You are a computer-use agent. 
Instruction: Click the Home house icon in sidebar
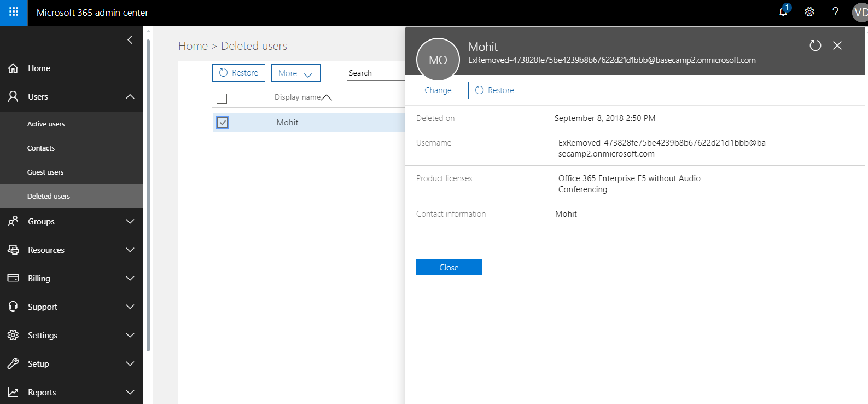[13, 68]
